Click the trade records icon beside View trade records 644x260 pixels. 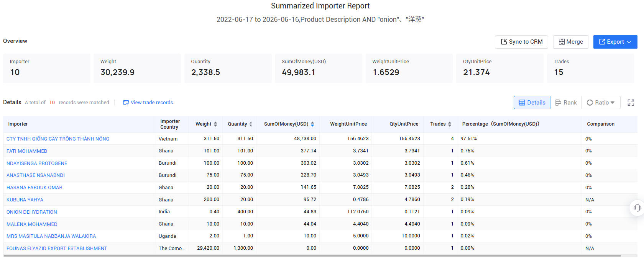click(126, 103)
